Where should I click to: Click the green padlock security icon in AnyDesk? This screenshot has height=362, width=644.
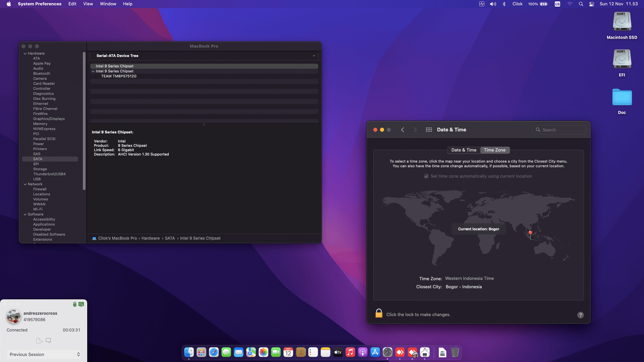pos(75,304)
